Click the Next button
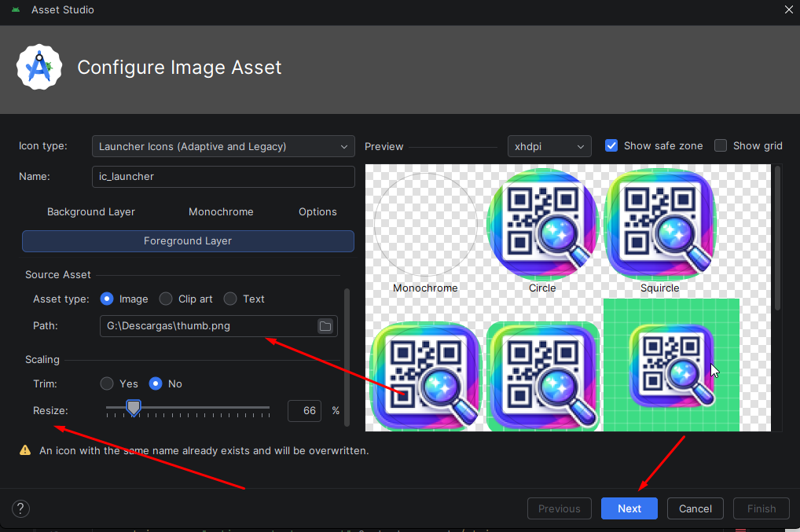Screen dimensions: 800x532 click(629, 508)
